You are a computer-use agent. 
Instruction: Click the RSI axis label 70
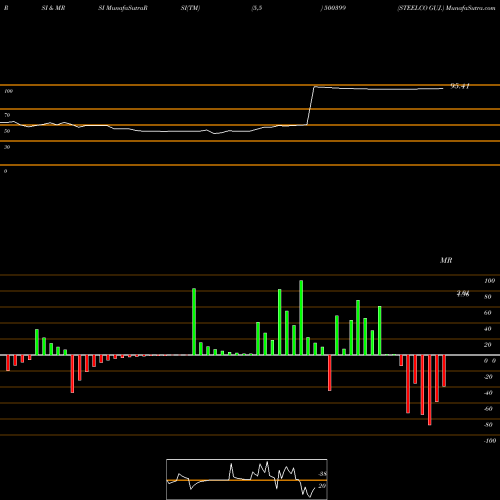coord(7,115)
